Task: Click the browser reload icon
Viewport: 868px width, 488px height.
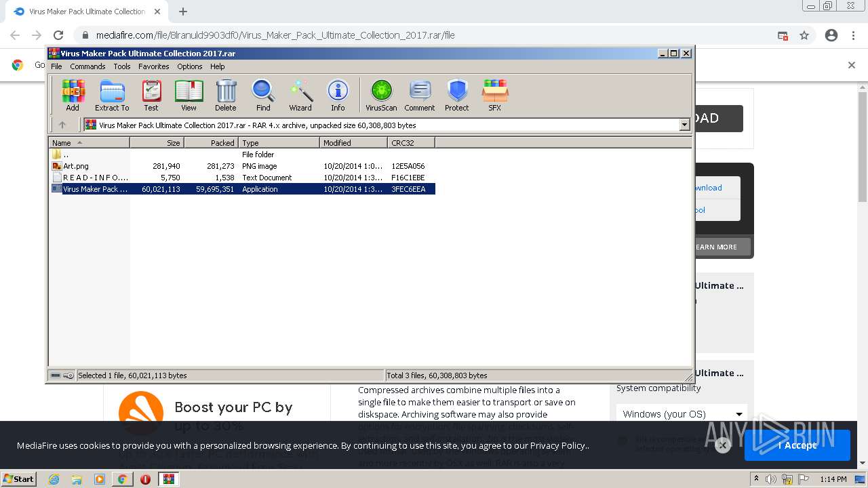Action: tap(58, 35)
